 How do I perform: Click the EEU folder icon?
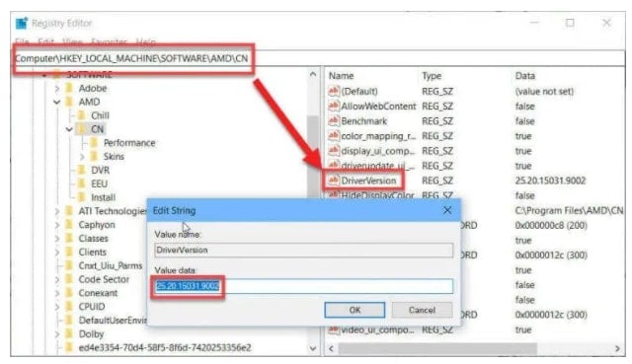(82, 183)
